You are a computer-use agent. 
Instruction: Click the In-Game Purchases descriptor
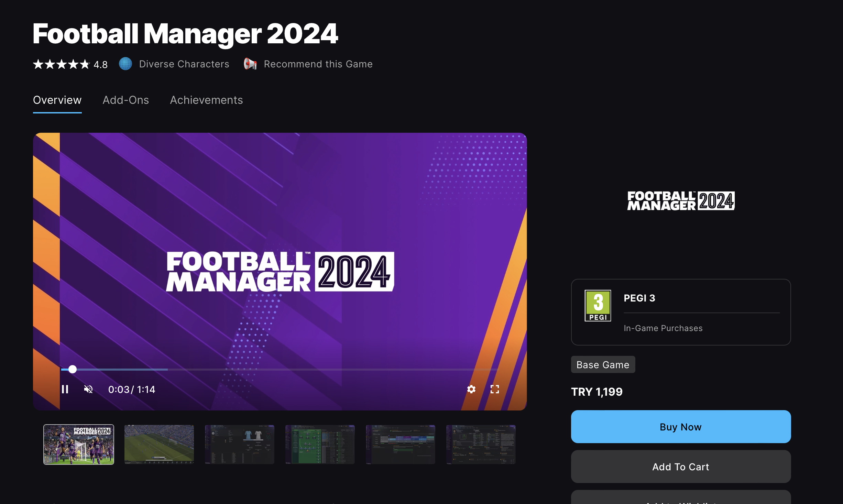tap(663, 328)
